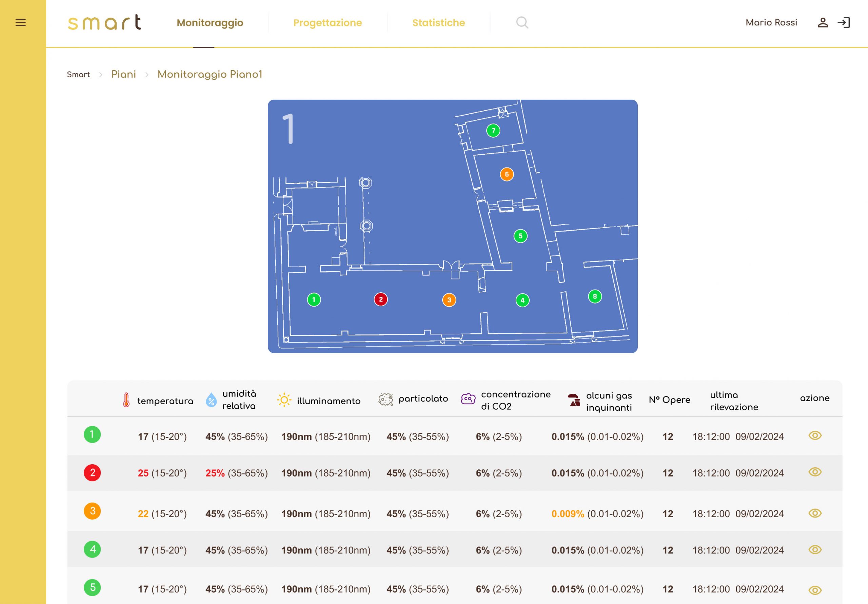Click the concentrazione di CO2 header
The height and width of the screenshot is (604, 868).
click(516, 400)
